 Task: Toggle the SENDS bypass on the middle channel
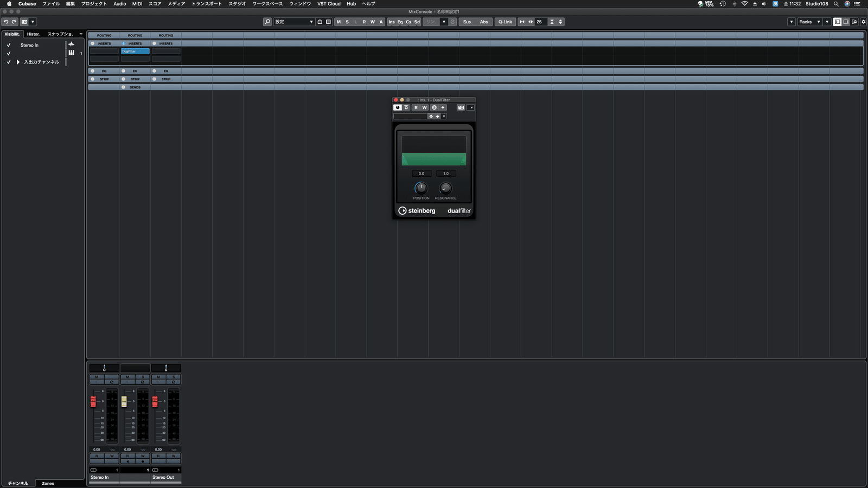pos(123,87)
